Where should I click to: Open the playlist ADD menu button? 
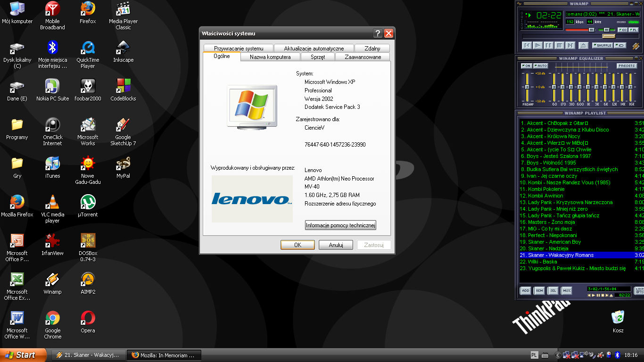[x=526, y=291]
